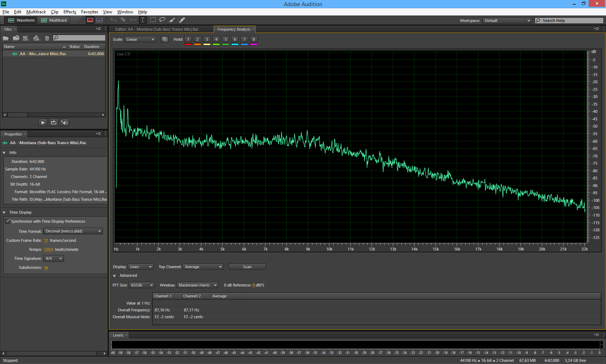Click the New File icon in Files panel
The width and height of the screenshot is (606, 364).
[26, 38]
